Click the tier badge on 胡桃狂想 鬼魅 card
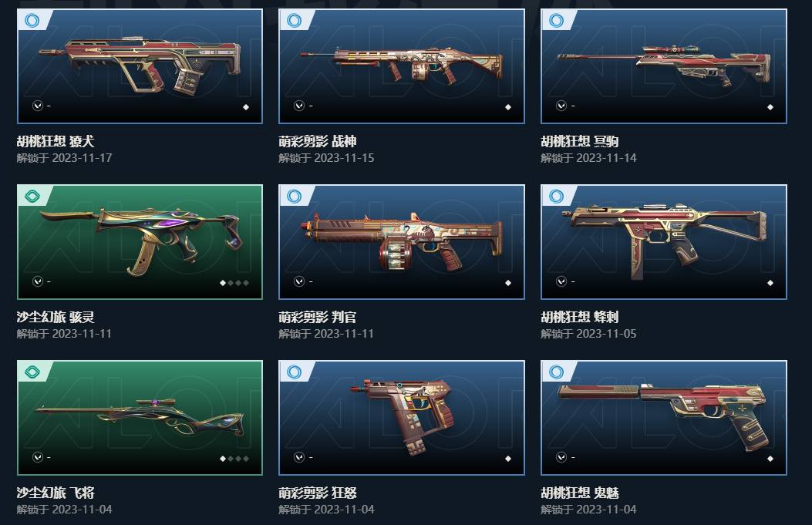Image resolution: width=812 pixels, height=525 pixels. [556, 372]
